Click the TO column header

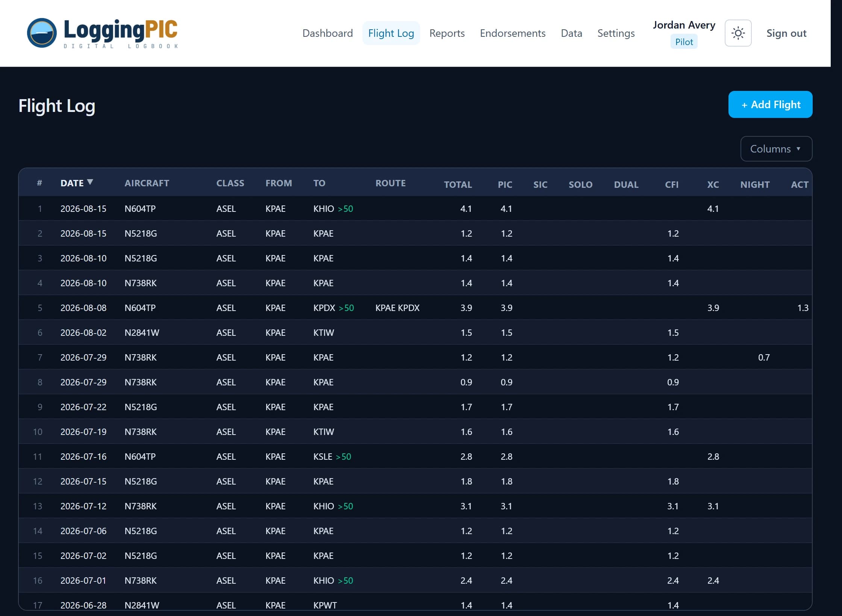coord(319,183)
